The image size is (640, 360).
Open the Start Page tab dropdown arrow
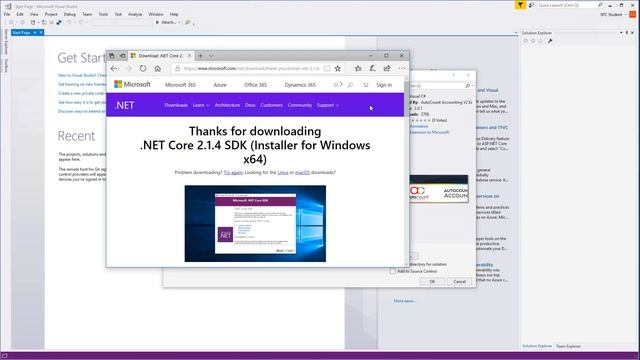[35, 33]
